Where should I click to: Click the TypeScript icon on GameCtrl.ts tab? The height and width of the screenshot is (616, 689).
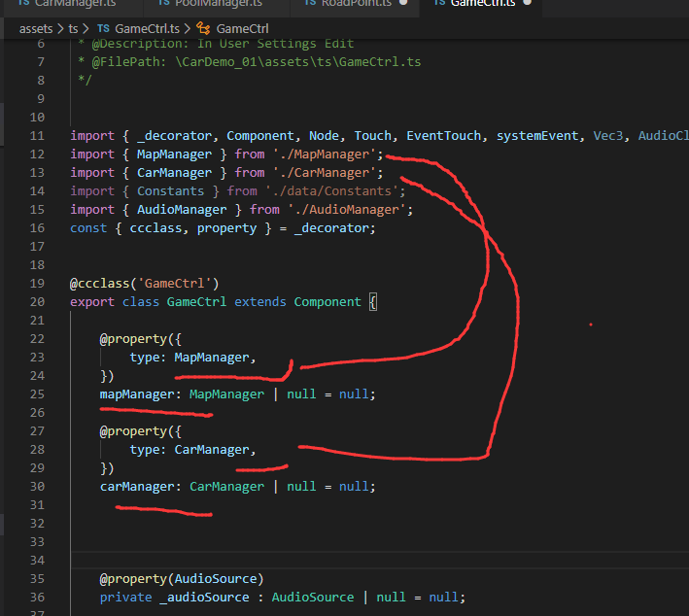coord(439,4)
